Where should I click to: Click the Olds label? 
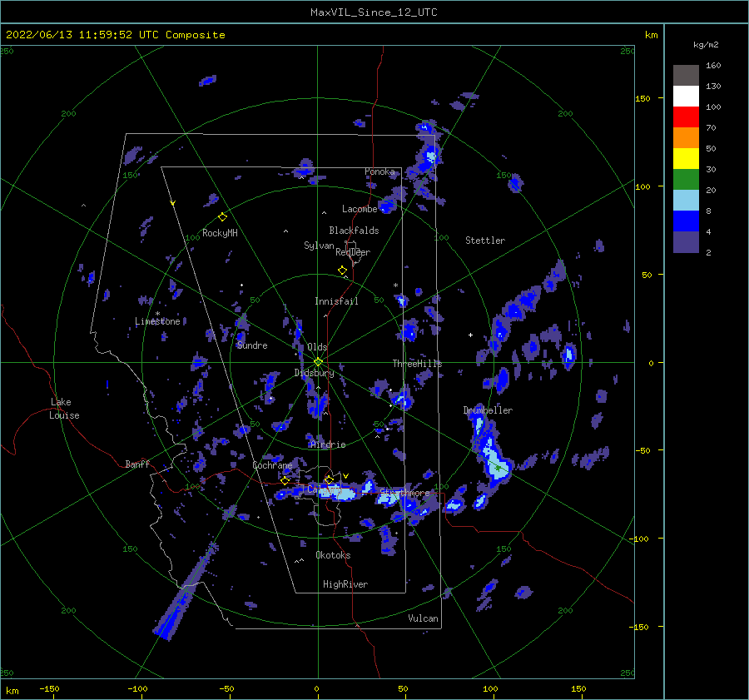tap(317, 347)
